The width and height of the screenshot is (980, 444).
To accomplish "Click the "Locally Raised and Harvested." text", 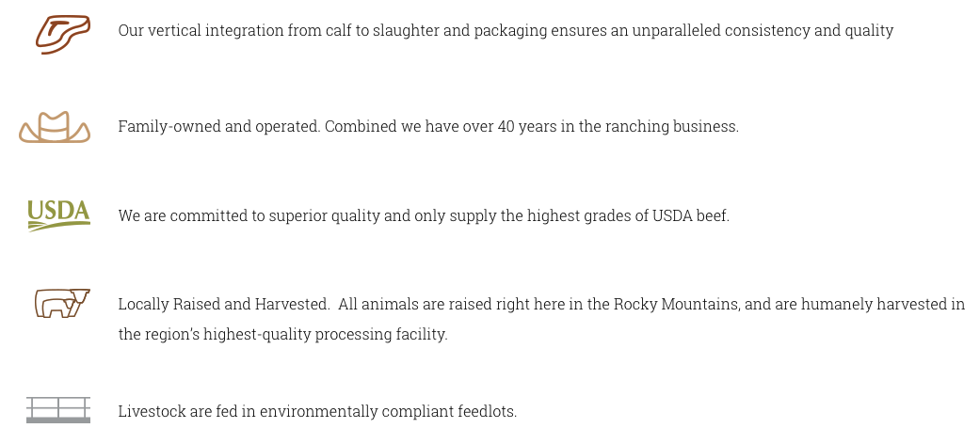I will [223, 304].
